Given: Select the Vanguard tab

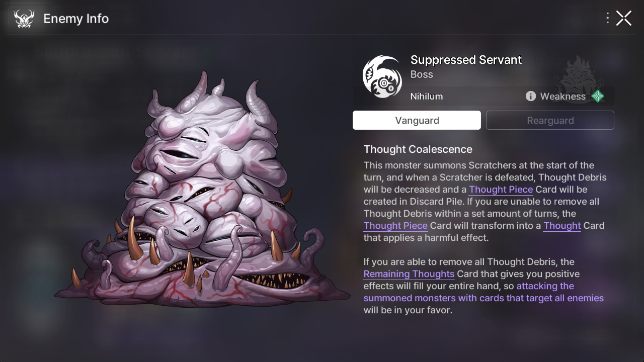Looking at the screenshot, I should tap(417, 120).
